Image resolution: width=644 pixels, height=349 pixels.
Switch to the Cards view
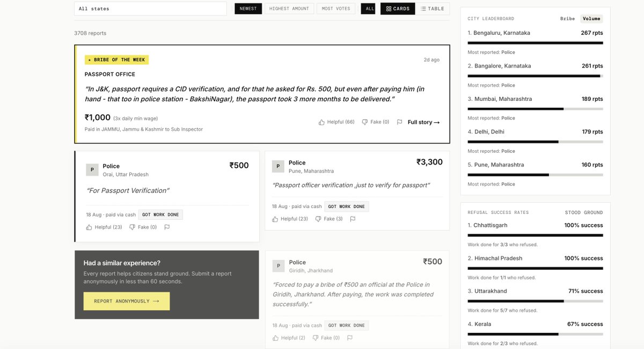point(398,9)
